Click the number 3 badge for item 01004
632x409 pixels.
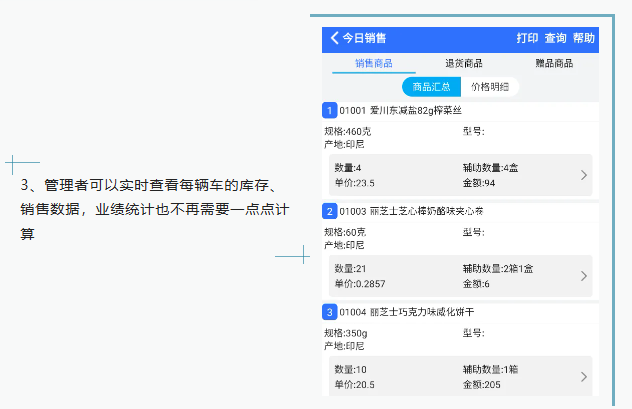[x=329, y=312]
